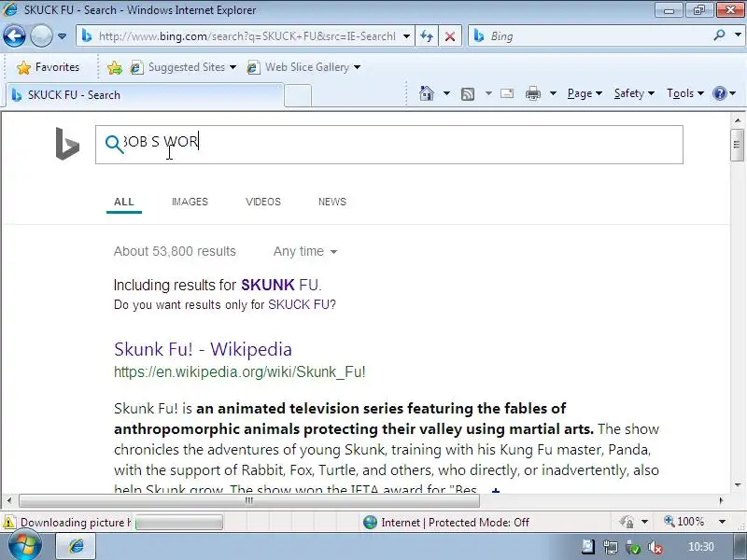
Task: Click the Home page icon
Action: click(x=427, y=93)
